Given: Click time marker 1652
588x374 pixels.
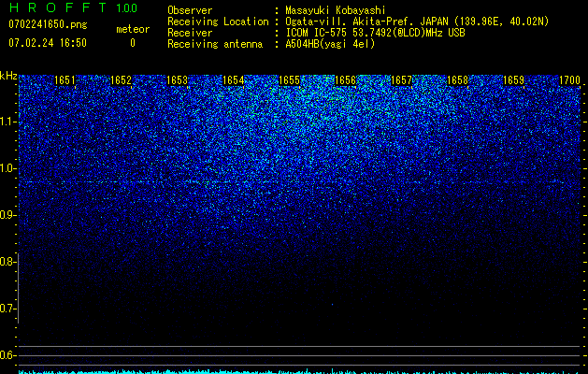Looking at the screenshot, I should tap(121, 80).
